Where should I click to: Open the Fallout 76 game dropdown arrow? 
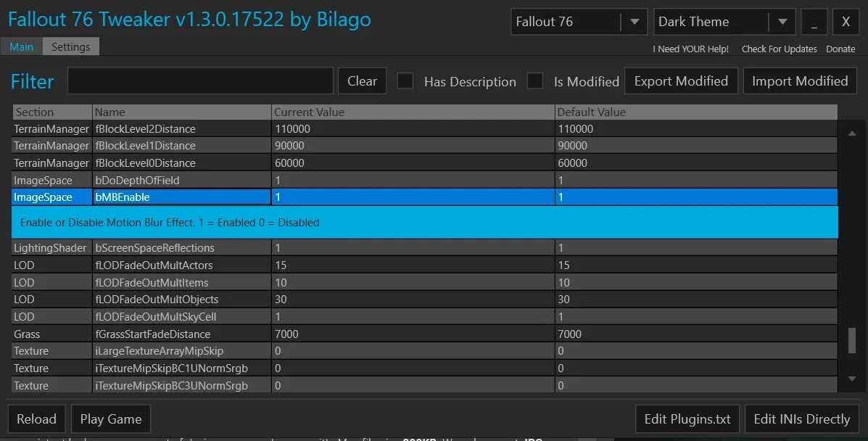pos(635,22)
